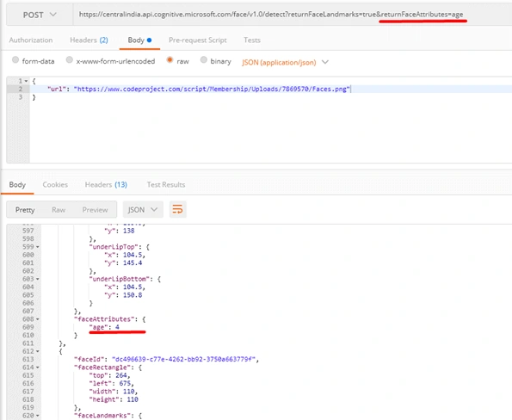
Task: Click the "width": 110 line
Action: [114, 392]
